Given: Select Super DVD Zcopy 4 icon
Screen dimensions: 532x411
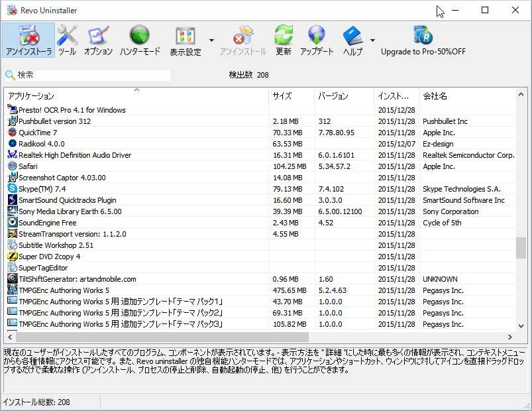Looking at the screenshot, I should [x=12, y=256].
